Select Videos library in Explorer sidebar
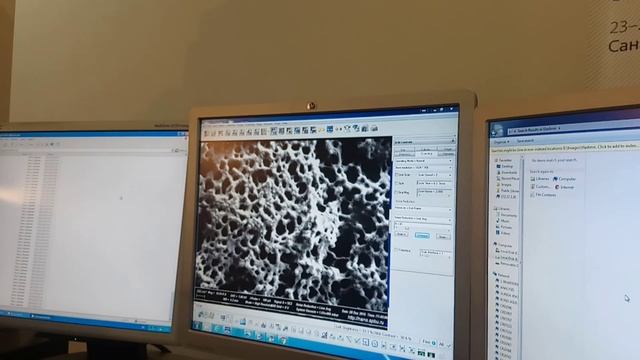The height and width of the screenshot is (360, 640). coord(504,233)
